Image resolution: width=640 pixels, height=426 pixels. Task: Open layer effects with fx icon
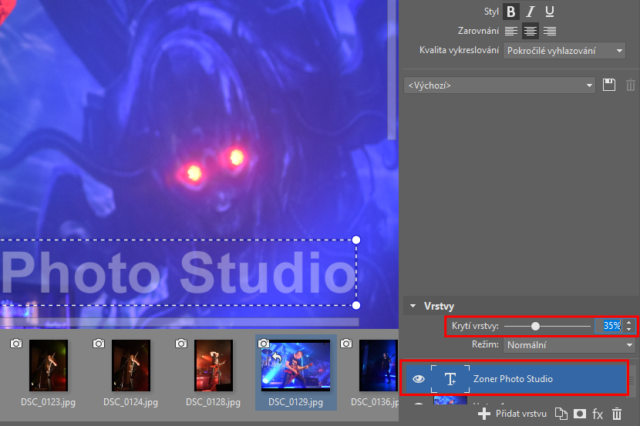pyautogui.click(x=598, y=414)
